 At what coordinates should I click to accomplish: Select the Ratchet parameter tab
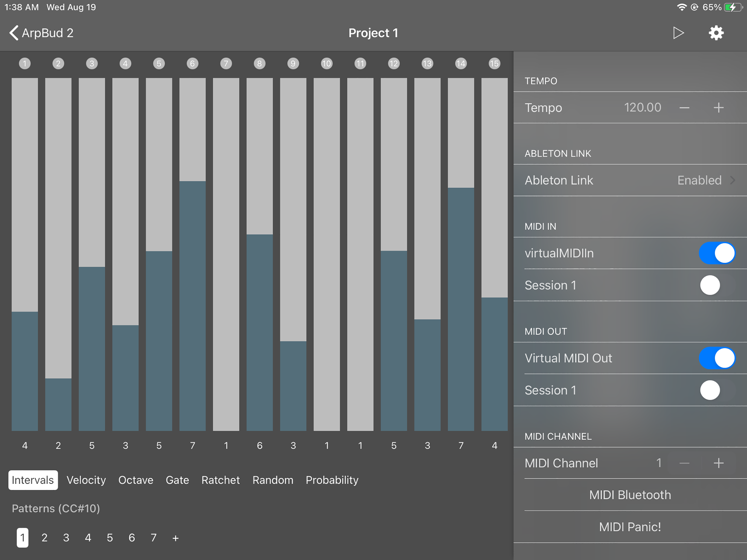(221, 480)
